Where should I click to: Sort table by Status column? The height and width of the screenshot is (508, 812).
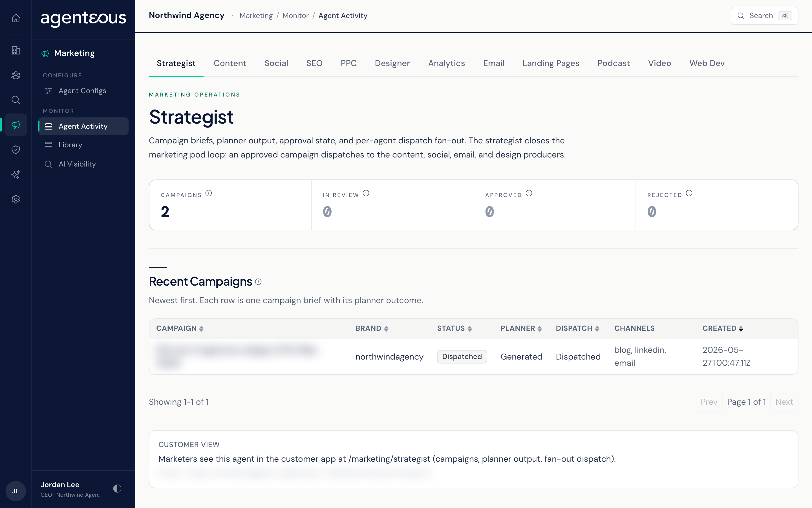pyautogui.click(x=454, y=328)
